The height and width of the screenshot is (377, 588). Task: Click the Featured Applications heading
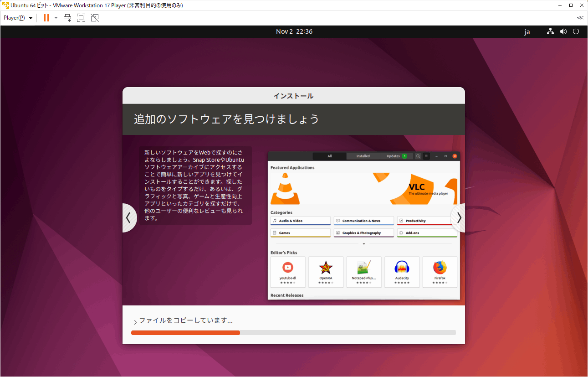point(292,168)
